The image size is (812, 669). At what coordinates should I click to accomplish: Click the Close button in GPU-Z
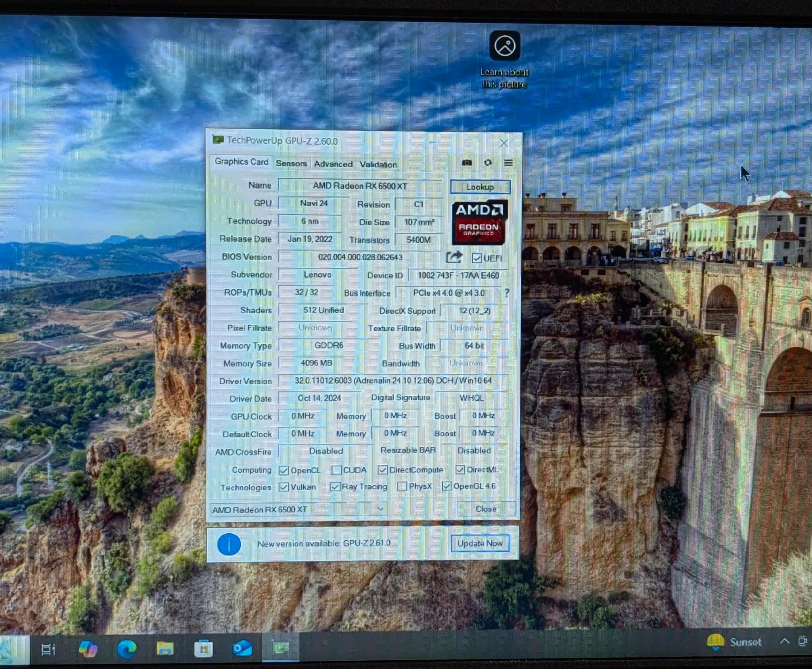(486, 509)
